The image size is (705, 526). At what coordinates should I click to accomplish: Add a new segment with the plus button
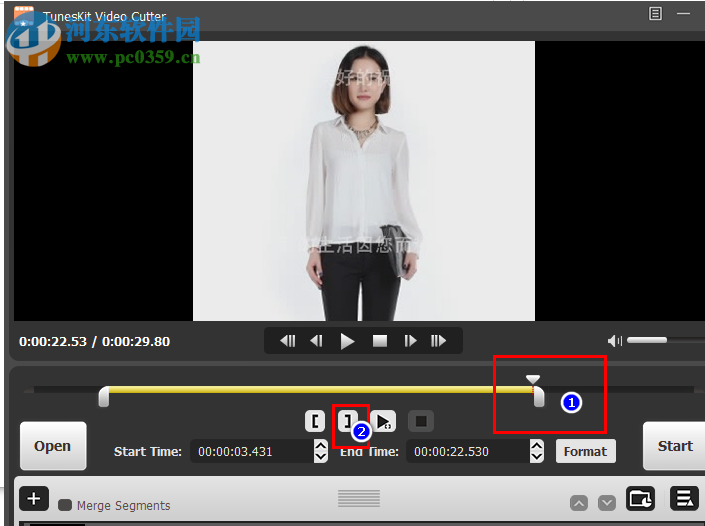pyautogui.click(x=34, y=499)
